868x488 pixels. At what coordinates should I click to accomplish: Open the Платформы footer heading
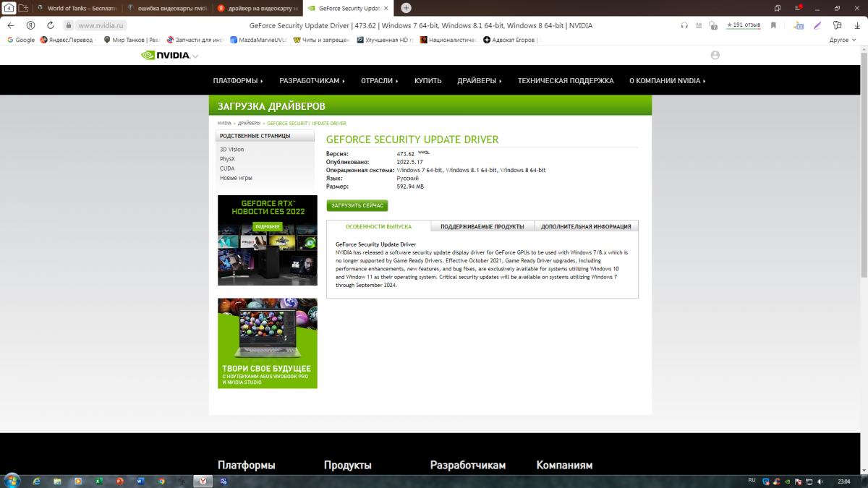point(247,466)
